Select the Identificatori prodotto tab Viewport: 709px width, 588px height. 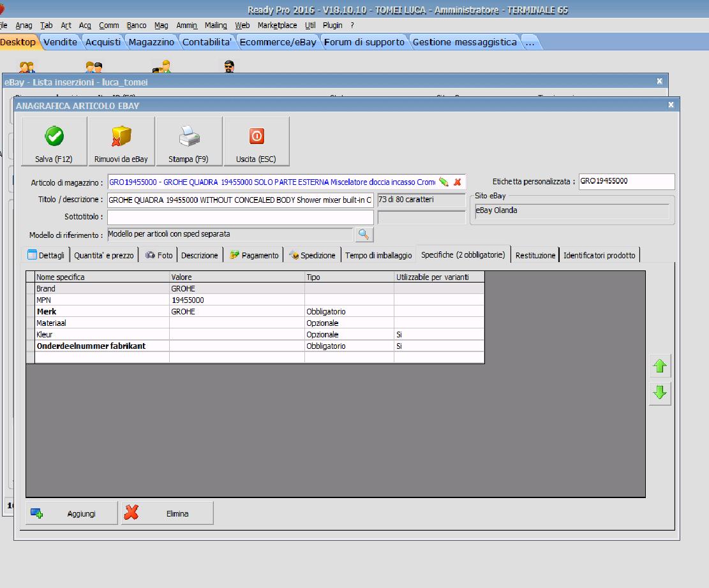tap(599, 255)
